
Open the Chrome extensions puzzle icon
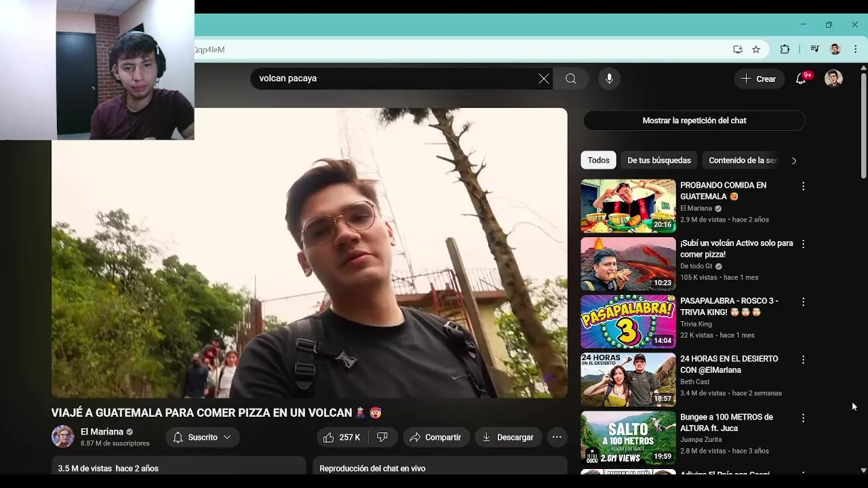point(785,49)
